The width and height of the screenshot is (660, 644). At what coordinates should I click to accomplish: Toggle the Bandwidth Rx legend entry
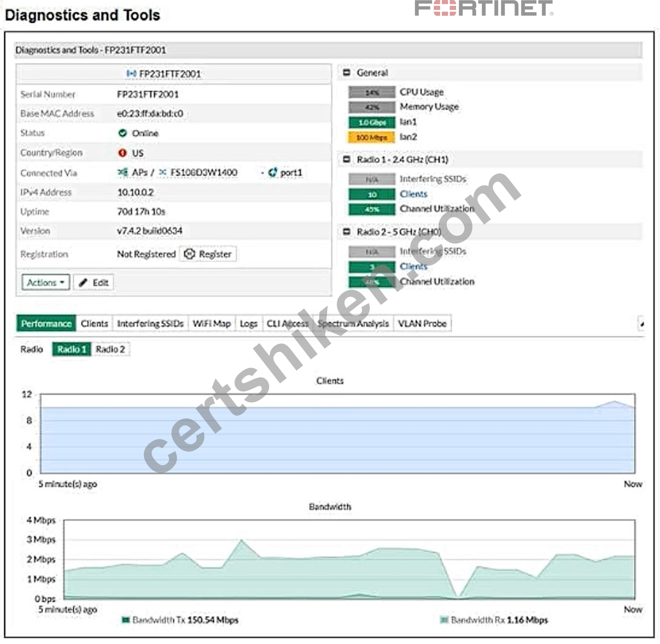tap(494, 620)
